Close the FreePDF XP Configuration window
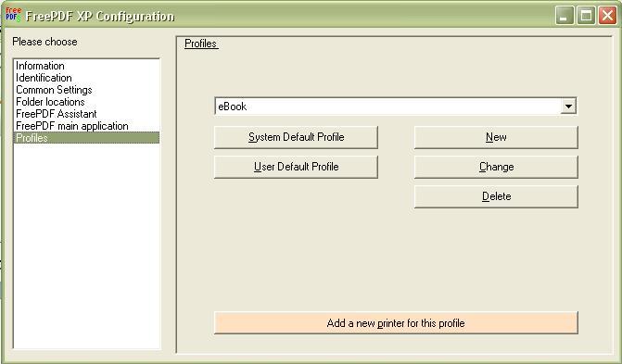This screenshot has width=622, height=364. point(607,16)
